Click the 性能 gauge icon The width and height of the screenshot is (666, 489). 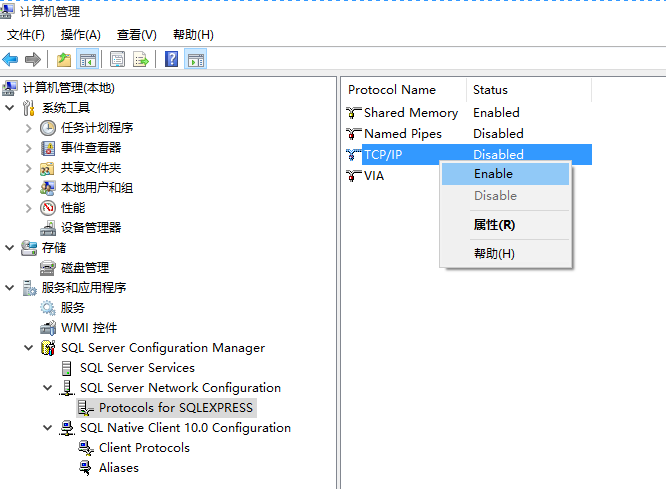click(x=48, y=208)
